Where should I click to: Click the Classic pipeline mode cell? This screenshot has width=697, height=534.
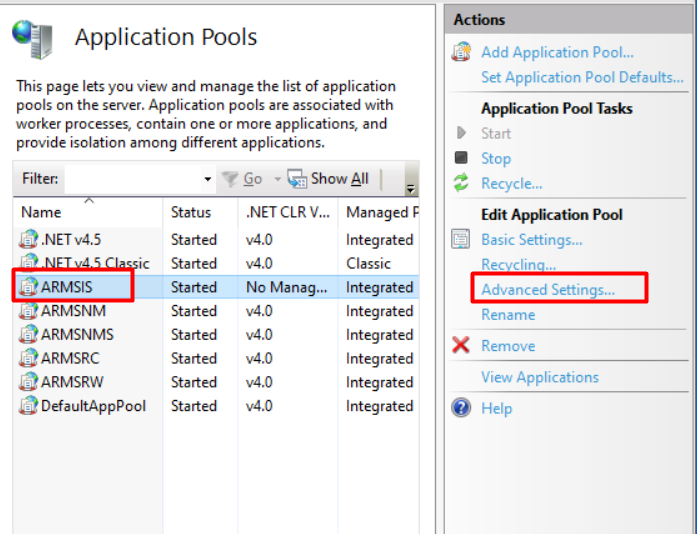pyautogui.click(x=369, y=264)
